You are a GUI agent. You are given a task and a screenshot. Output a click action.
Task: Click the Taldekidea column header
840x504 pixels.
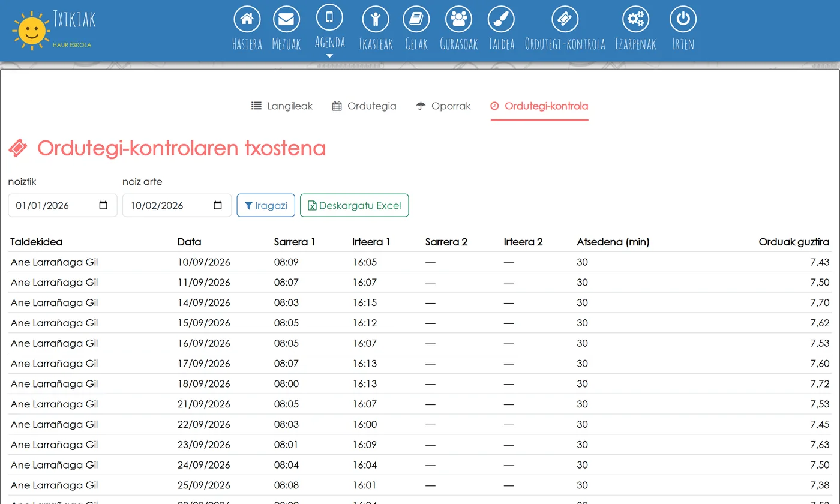pos(37,242)
